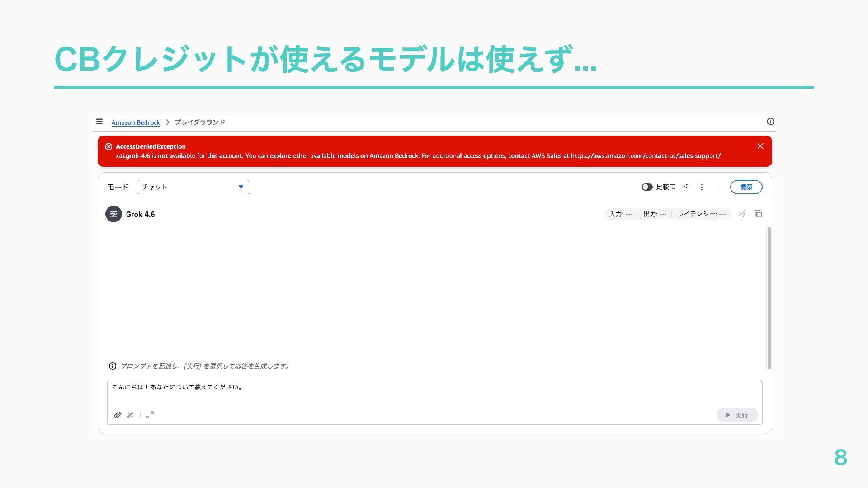Click the Grok 4.6 model name
Image resolution: width=868 pixels, height=488 pixels.
[140, 214]
